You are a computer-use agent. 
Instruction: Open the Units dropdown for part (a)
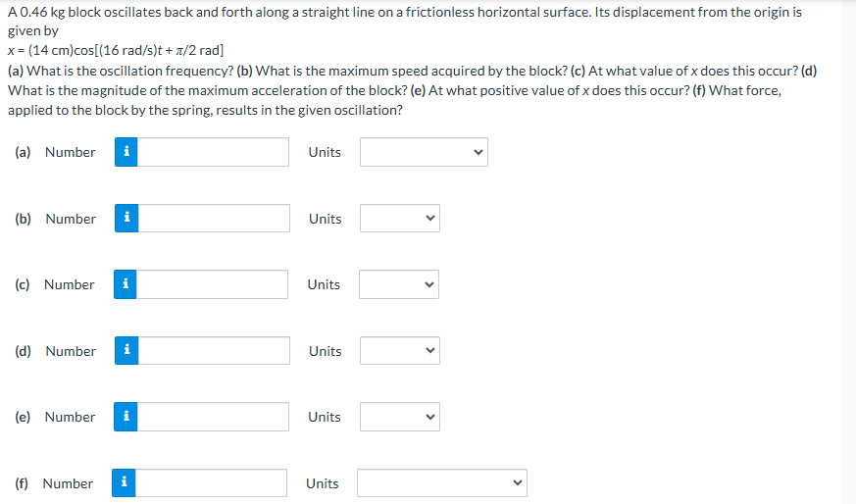[423, 152]
